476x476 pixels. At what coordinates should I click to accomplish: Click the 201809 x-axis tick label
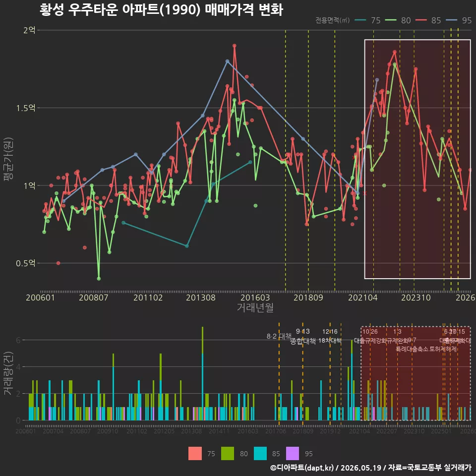[x=308, y=298]
